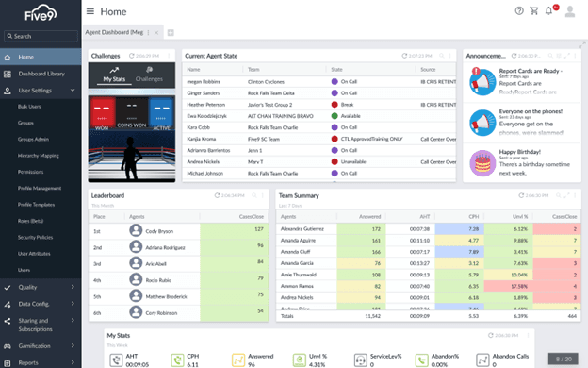Open the hamburger navigation menu
The width and height of the screenshot is (588, 368).
tap(90, 11)
